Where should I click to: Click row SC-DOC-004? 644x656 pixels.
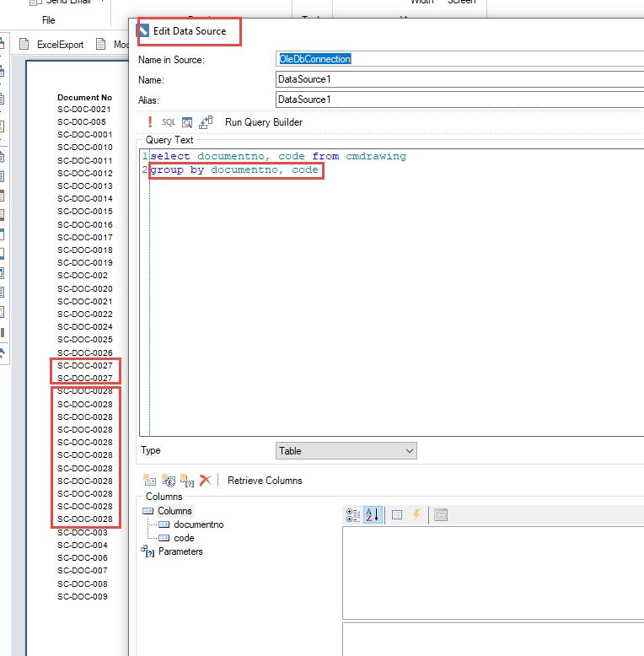coord(83,546)
